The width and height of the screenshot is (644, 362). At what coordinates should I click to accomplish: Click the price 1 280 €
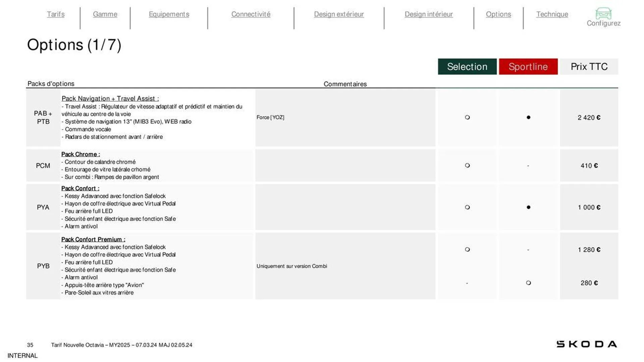(589, 250)
